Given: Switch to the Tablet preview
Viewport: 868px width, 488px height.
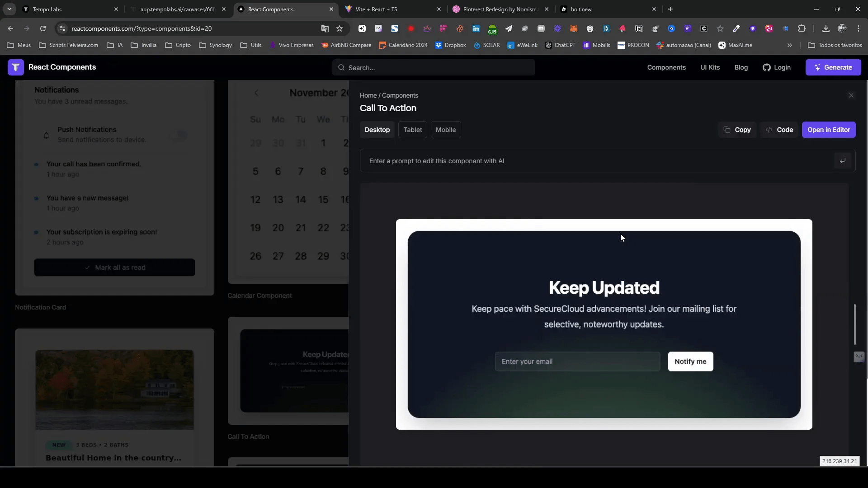Looking at the screenshot, I should [x=413, y=130].
